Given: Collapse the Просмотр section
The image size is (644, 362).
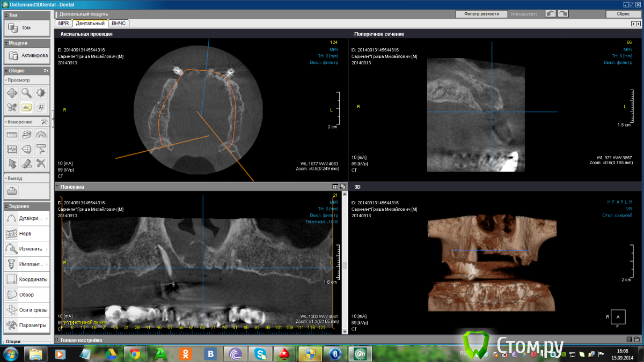Looking at the screenshot, I should point(6,80).
